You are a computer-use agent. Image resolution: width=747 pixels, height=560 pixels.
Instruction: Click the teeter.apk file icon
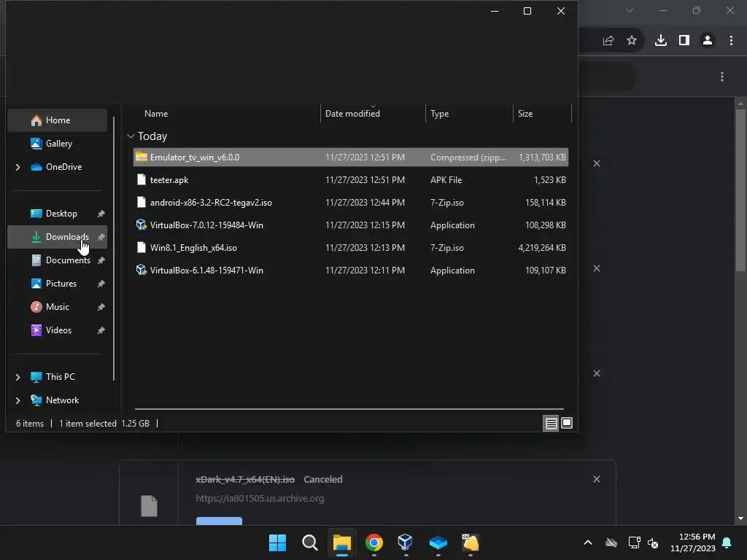[x=141, y=179]
